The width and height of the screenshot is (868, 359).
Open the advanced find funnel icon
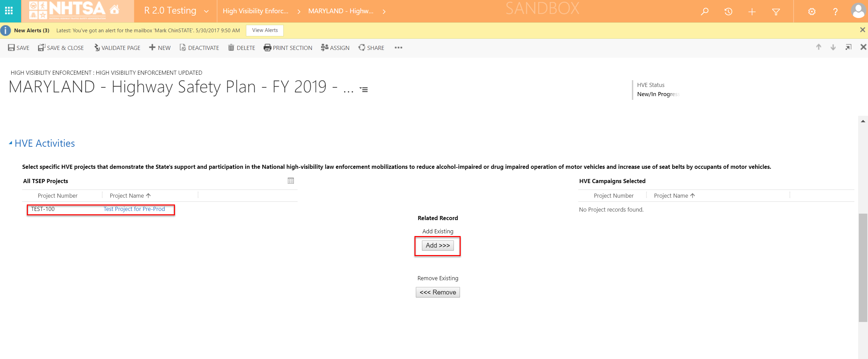click(776, 12)
